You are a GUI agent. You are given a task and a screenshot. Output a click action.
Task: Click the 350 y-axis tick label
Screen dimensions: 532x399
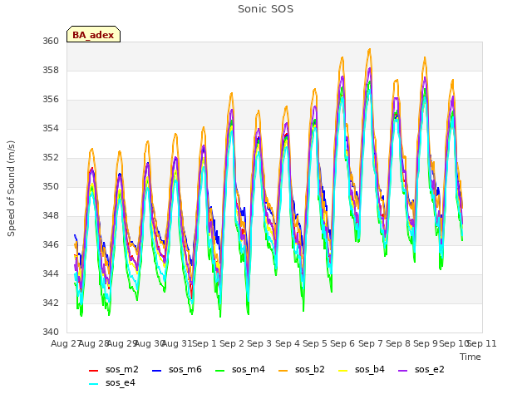click(x=51, y=186)
